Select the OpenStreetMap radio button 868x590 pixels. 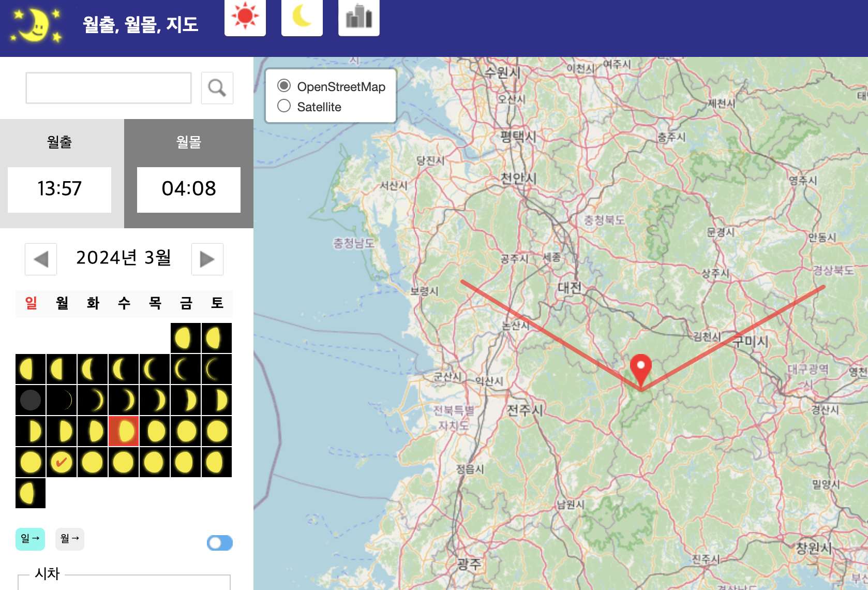click(283, 86)
